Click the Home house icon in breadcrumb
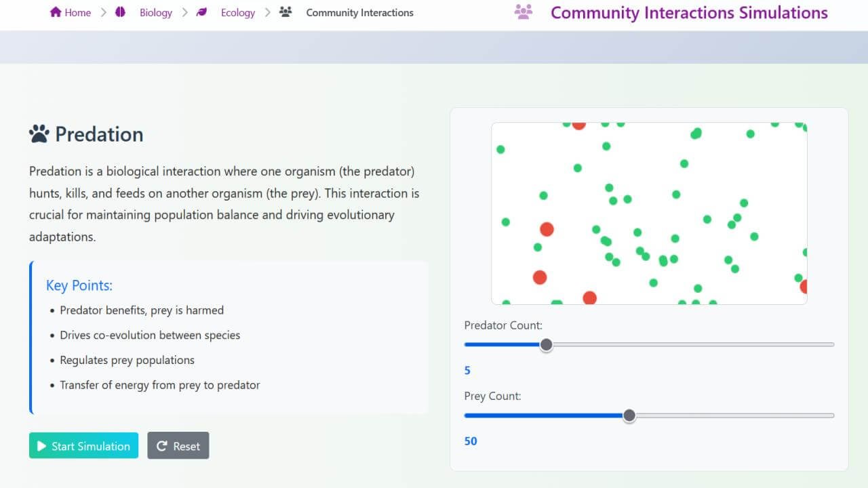The image size is (868, 488). pyautogui.click(x=56, y=12)
